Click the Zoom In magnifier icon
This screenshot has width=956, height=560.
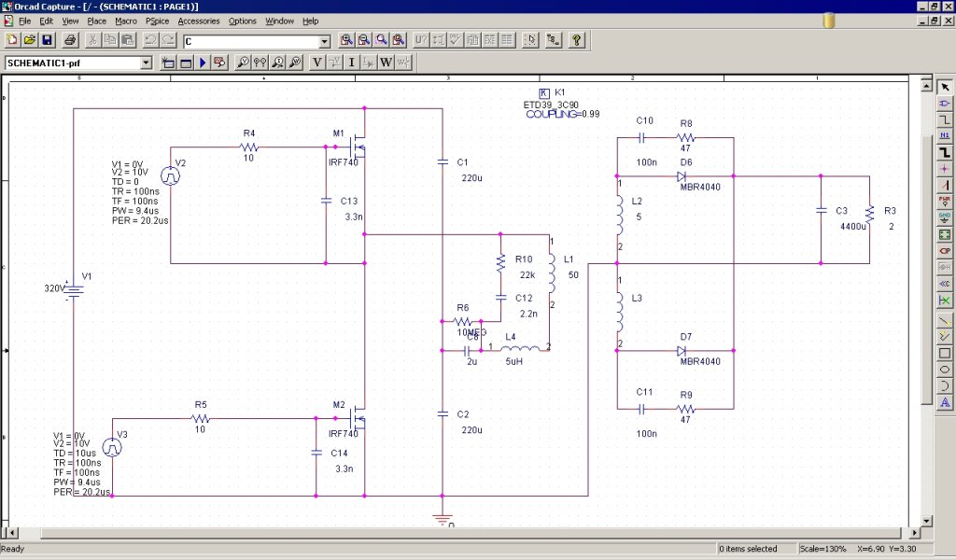coord(346,40)
